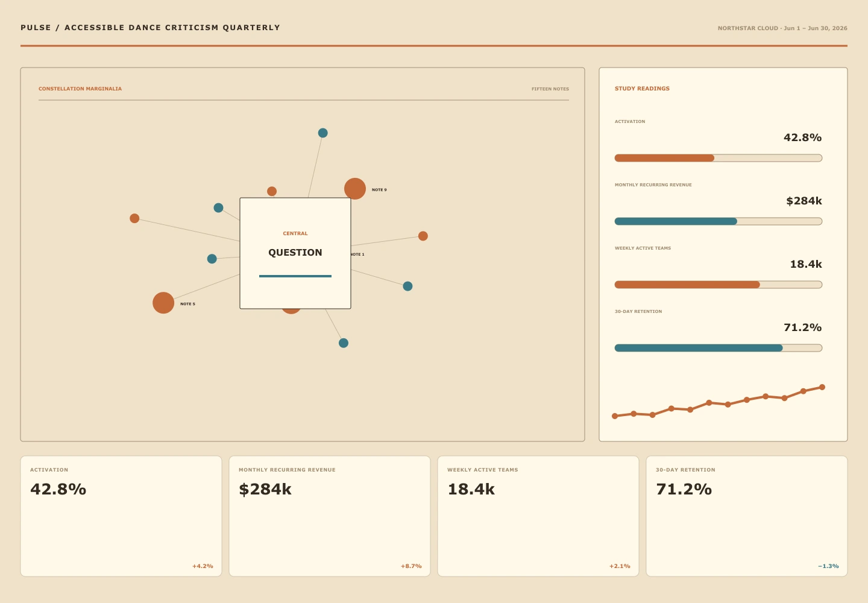Click the Northstar Cloud date range text
Screen dimensions: 868x603
(782, 28)
